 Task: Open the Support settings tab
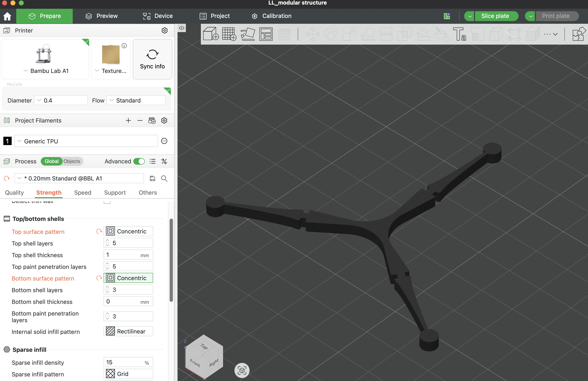[115, 192]
